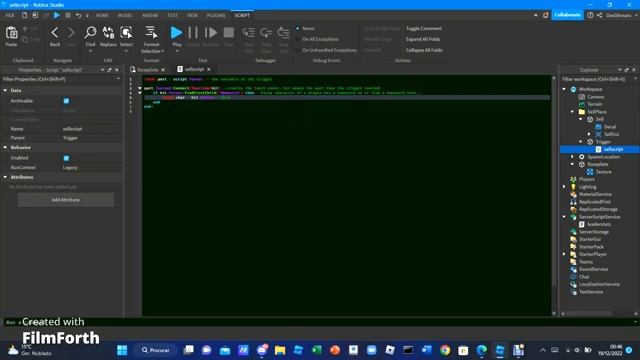
Task: Collapse the SellPlace folder in Explorer
Action: click(572, 111)
